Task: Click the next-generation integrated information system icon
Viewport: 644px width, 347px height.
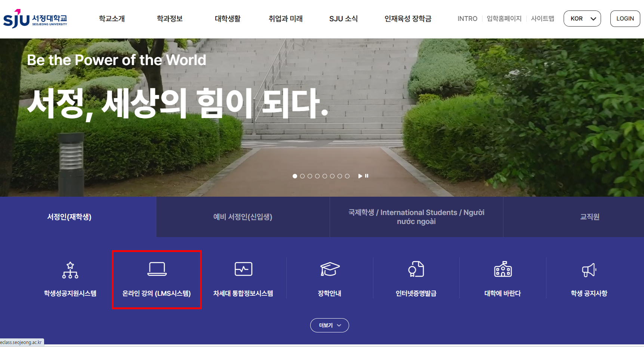Action: click(x=243, y=269)
